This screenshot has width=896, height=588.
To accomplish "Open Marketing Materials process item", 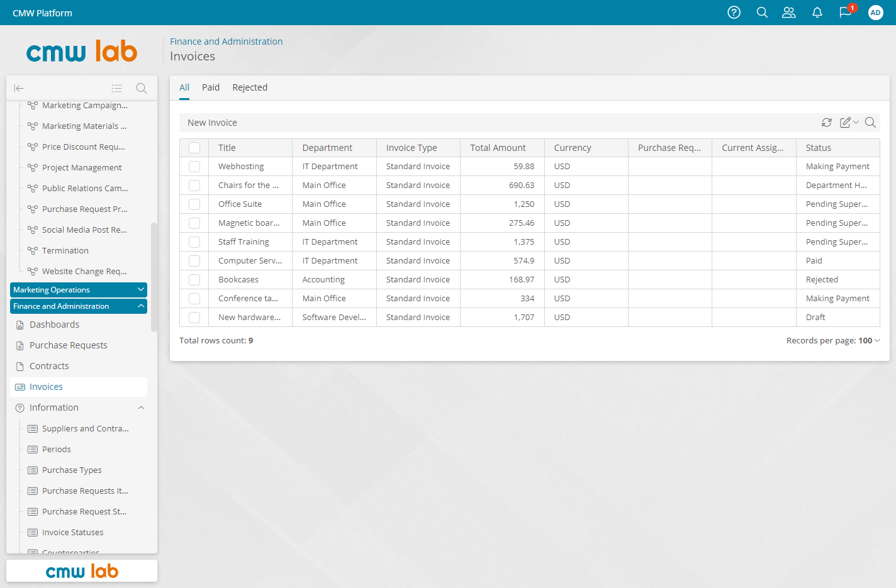I will click(85, 126).
